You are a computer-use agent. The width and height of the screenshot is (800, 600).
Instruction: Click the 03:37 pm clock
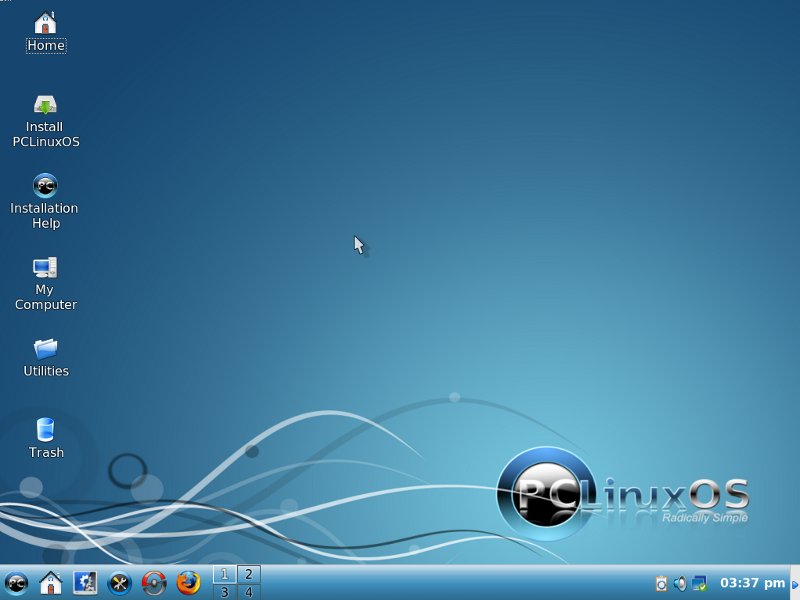(752, 583)
